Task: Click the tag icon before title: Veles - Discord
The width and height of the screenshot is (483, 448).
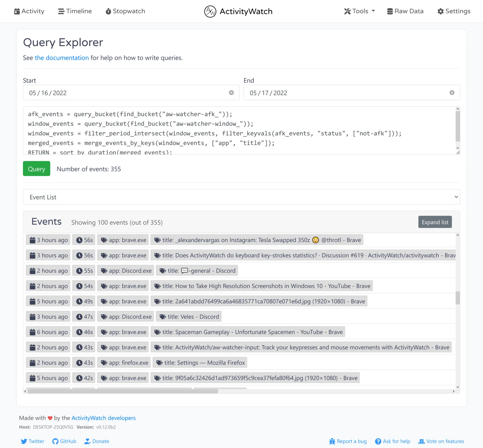Action: click(x=163, y=317)
